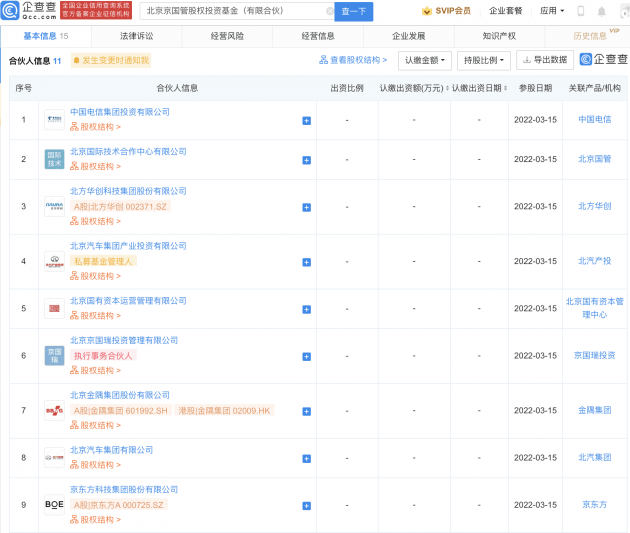This screenshot has width=630, height=533.
Task: Open the 认缴金额 filter dropdown
Action: point(425,60)
